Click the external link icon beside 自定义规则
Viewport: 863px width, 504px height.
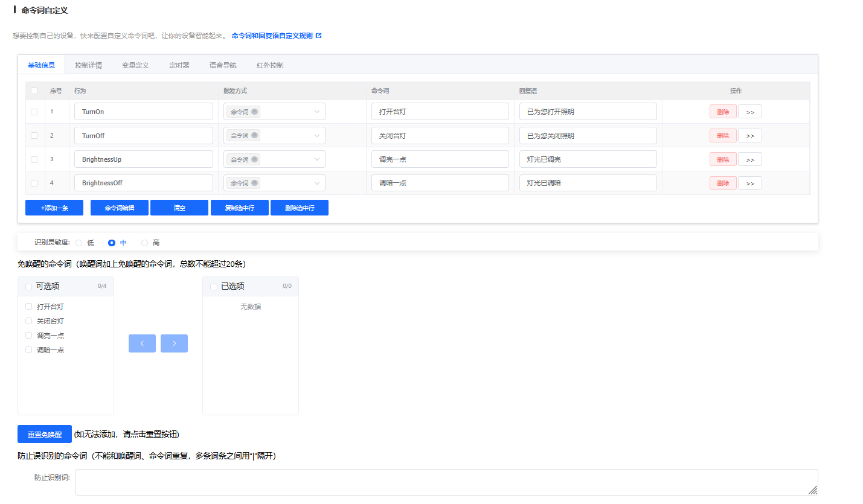click(x=319, y=36)
